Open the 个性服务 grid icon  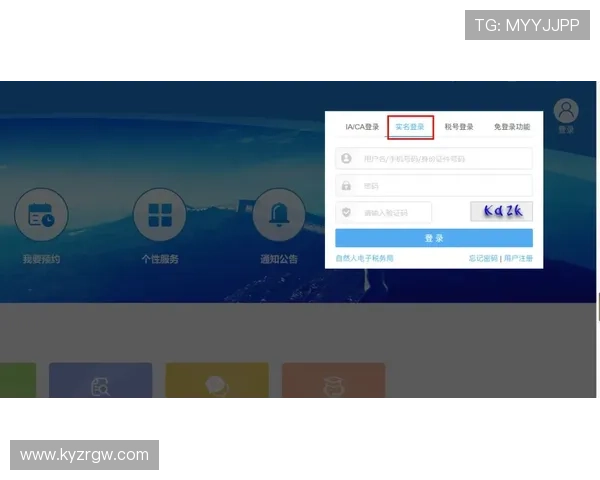coord(160,214)
